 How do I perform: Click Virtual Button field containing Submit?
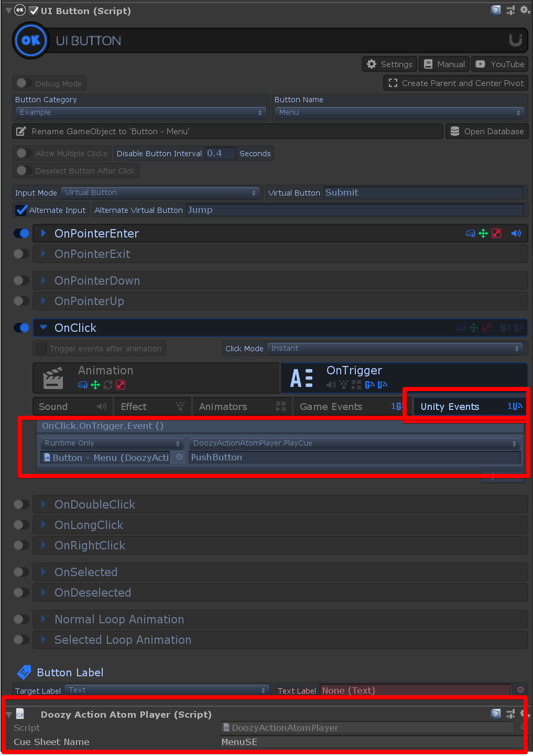click(x=423, y=193)
